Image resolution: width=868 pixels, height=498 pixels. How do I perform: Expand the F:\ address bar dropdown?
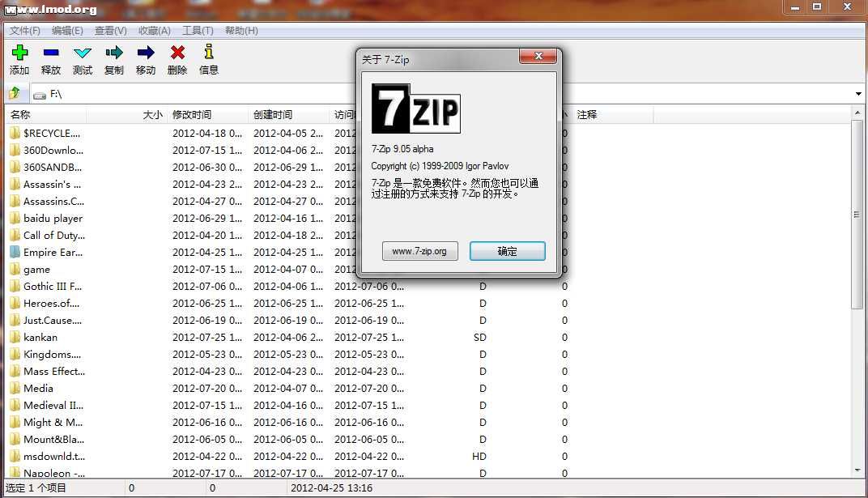[858, 94]
